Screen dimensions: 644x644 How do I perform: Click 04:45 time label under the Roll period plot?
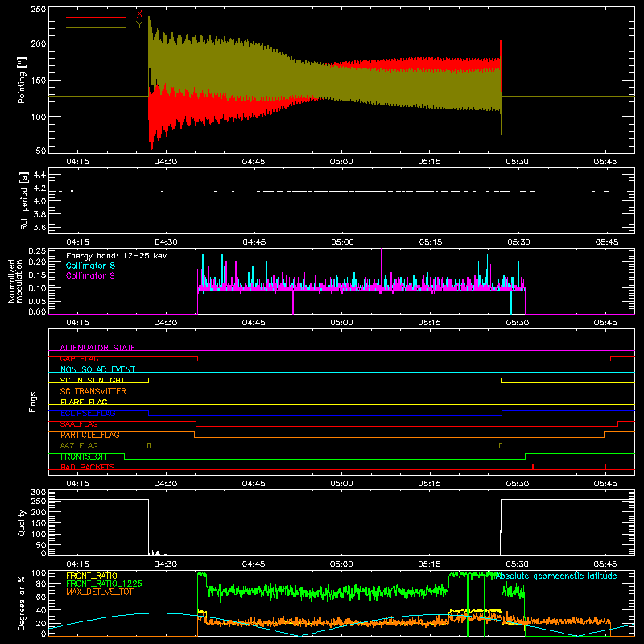click(x=254, y=242)
